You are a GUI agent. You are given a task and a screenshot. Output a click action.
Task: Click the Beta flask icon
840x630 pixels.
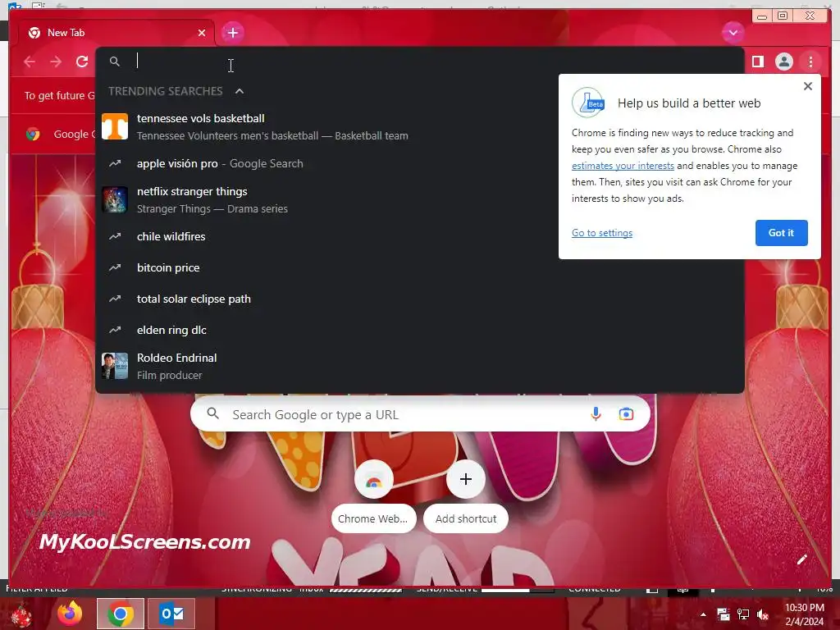tap(588, 103)
